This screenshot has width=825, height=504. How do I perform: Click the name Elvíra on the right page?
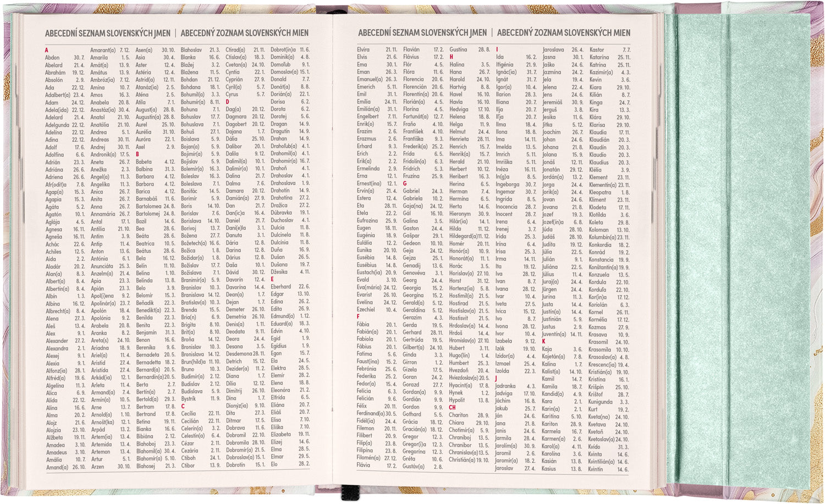click(x=363, y=50)
